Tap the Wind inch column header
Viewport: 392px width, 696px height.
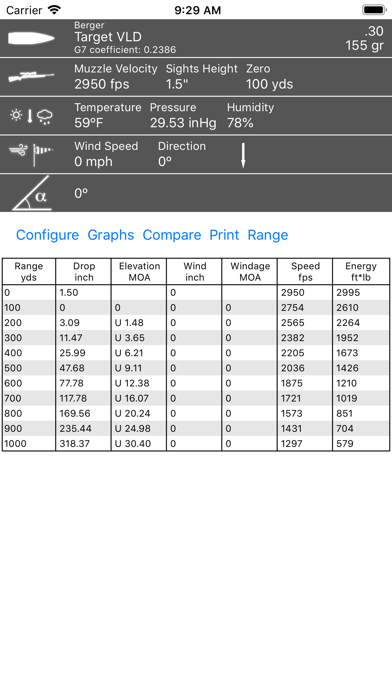coord(194,272)
